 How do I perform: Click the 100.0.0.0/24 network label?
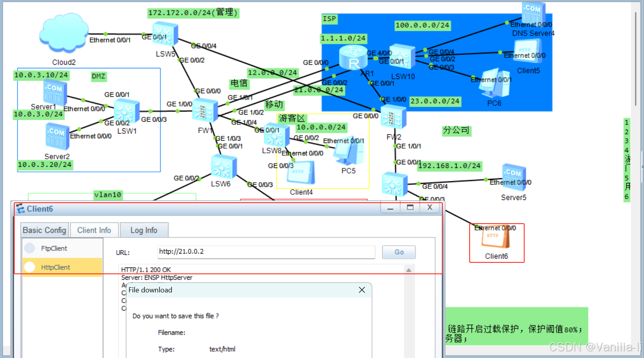[423, 25]
